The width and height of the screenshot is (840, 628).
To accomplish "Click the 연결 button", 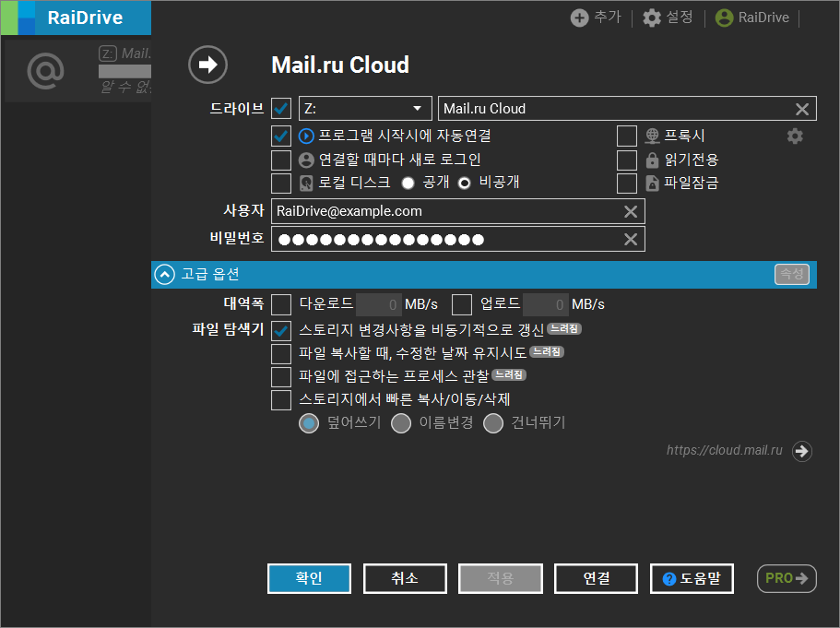I will (597, 579).
